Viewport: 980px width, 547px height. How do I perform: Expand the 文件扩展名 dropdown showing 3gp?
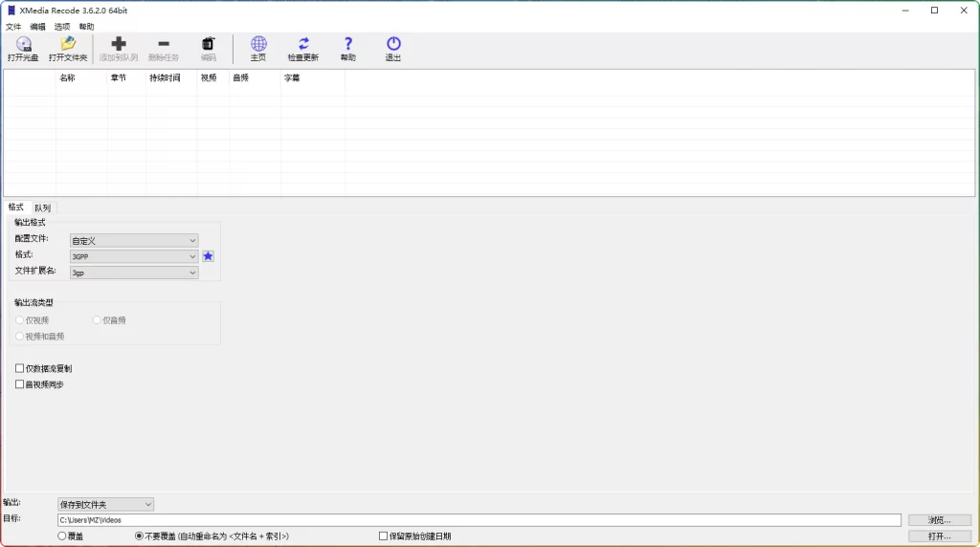[134, 273]
